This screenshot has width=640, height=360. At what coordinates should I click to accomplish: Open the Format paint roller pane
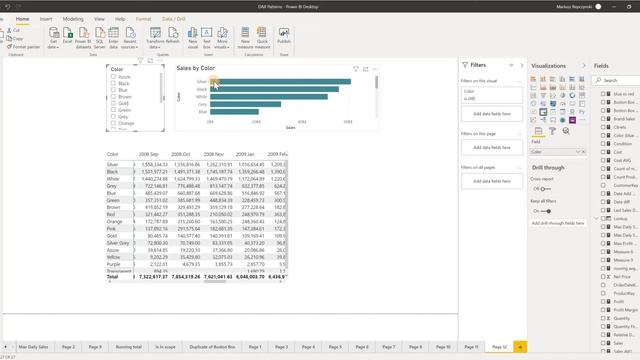click(x=552, y=131)
